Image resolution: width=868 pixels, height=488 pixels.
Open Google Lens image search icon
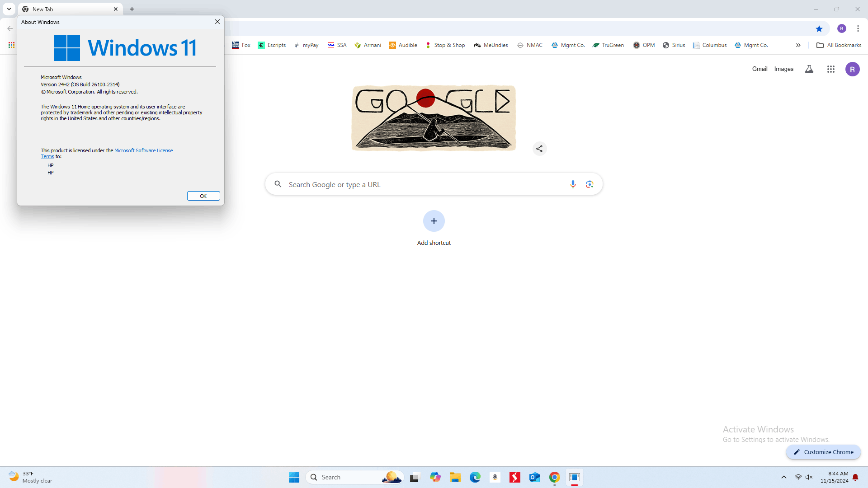click(590, 184)
